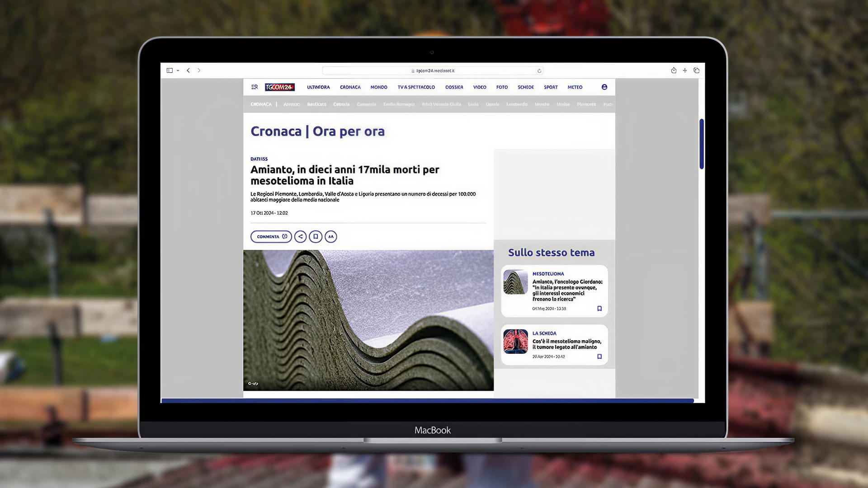Viewport: 868px width, 488px height.
Task: Click the TGCOM24 logo
Action: (x=280, y=87)
